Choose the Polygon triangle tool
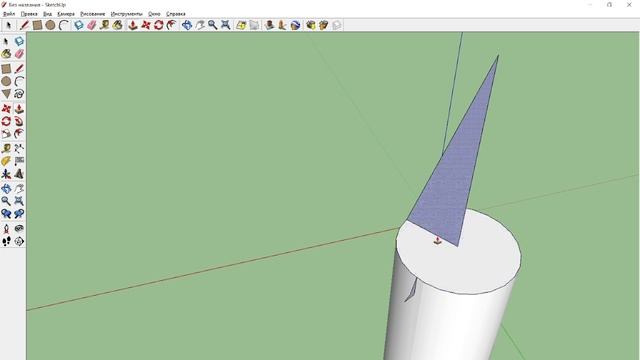Screen dimensions: 640x360 tap(6, 94)
